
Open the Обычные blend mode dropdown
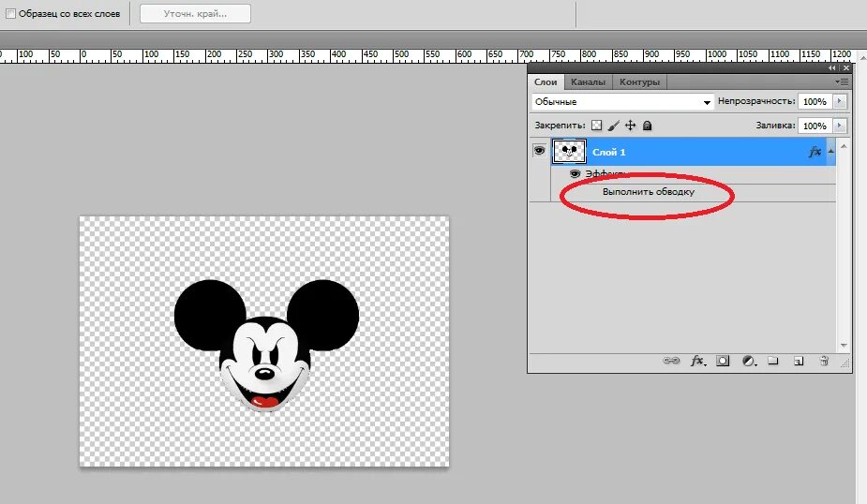(622, 102)
